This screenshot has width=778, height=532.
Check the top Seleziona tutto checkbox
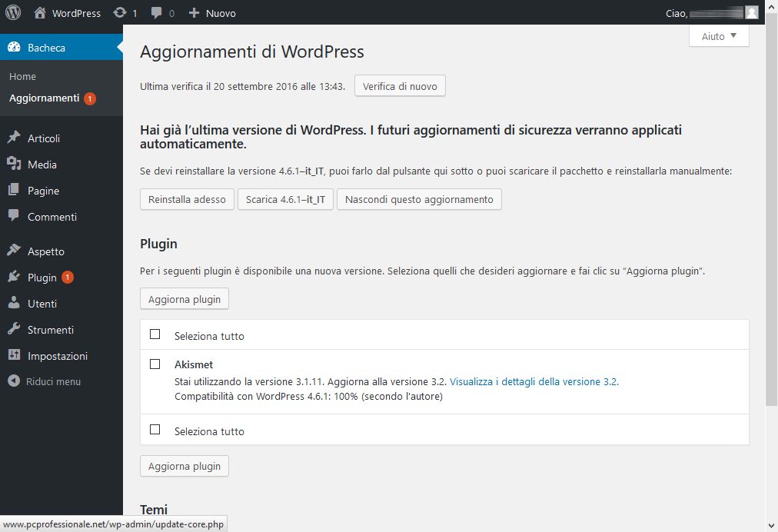[155, 334]
